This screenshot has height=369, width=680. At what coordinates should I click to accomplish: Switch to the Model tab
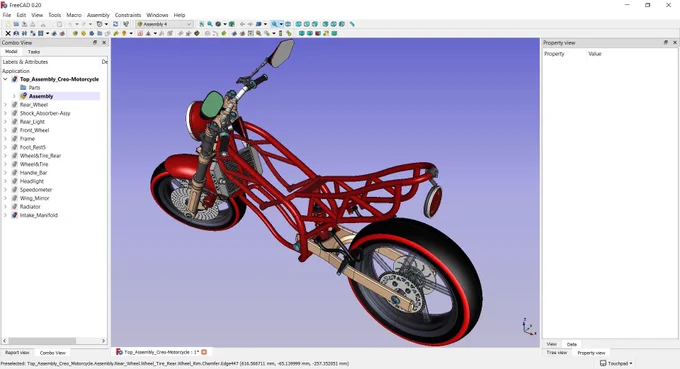pos(11,52)
